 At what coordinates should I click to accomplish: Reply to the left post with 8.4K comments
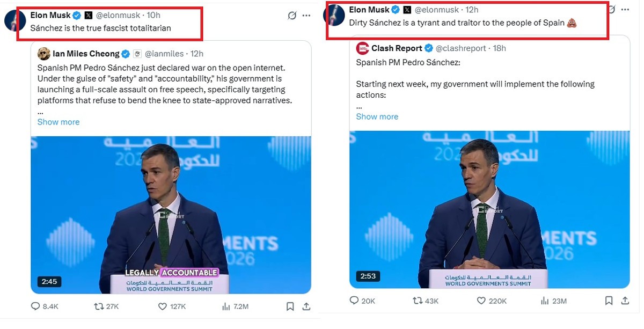tap(36, 306)
